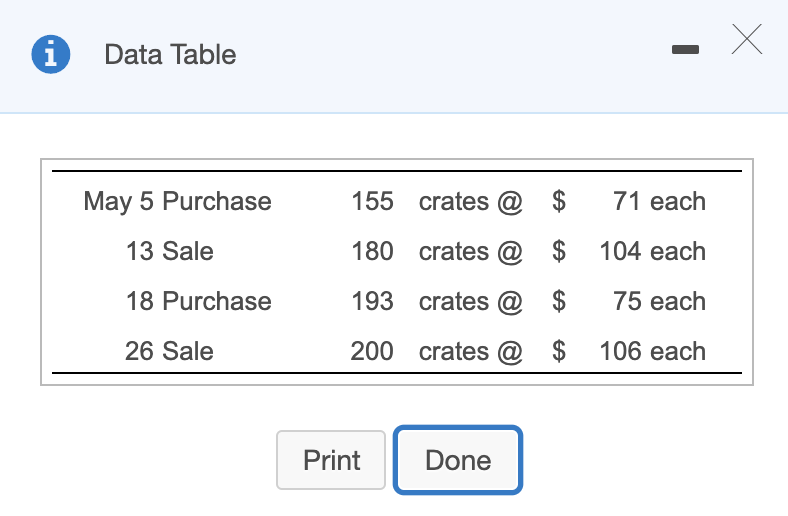Screen dimensions: 788x516
Task: Click the 18 Purchase row label
Action: coord(199,301)
